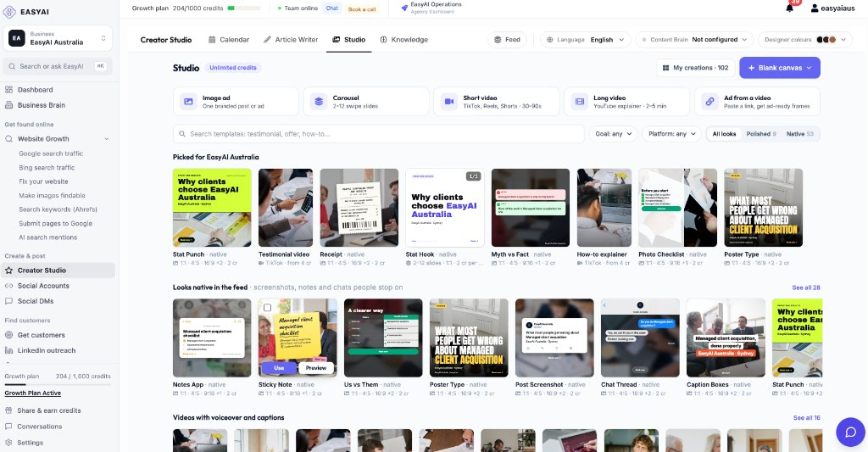Expand the Designer colours chevron
868x452 pixels.
tap(843, 40)
